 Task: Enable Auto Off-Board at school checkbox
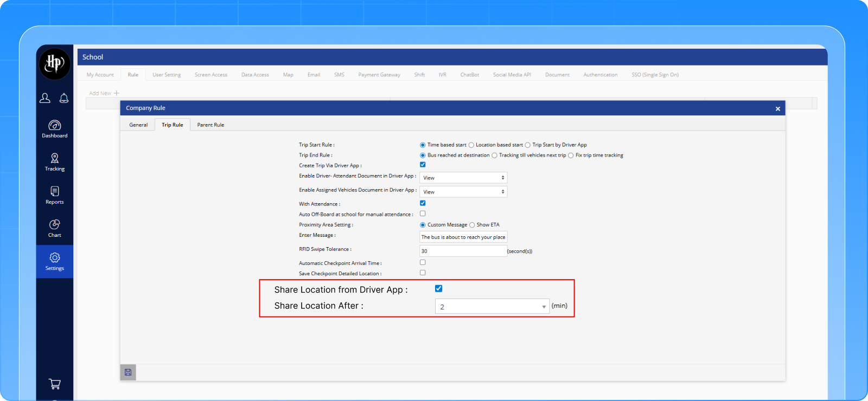423,214
